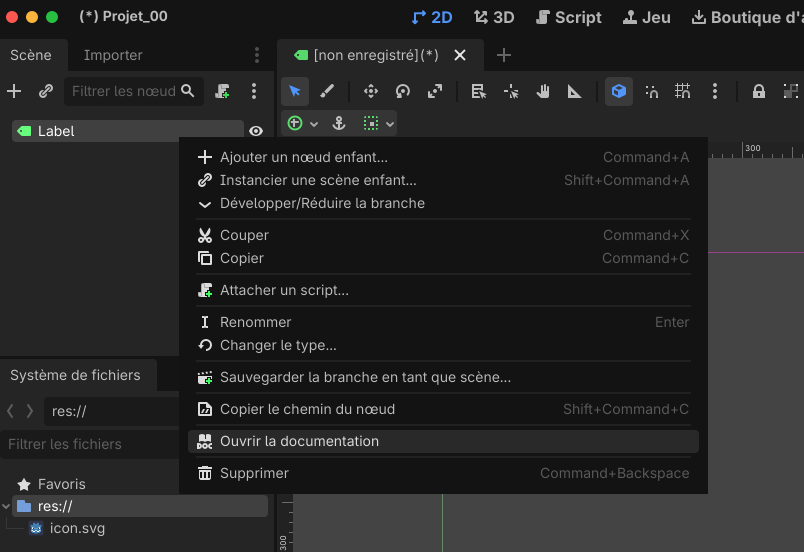The image size is (804, 552).
Task: Choose Ouvrir la documentation
Action: (444, 441)
